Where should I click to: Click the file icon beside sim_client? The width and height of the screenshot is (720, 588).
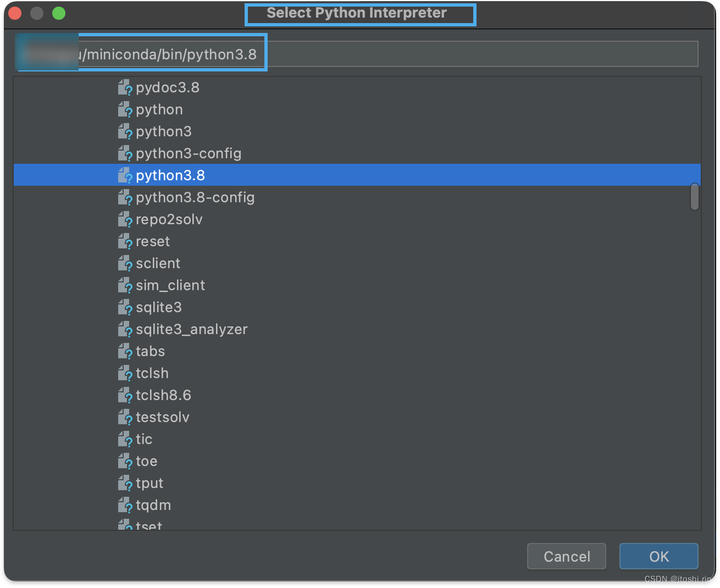(x=125, y=285)
